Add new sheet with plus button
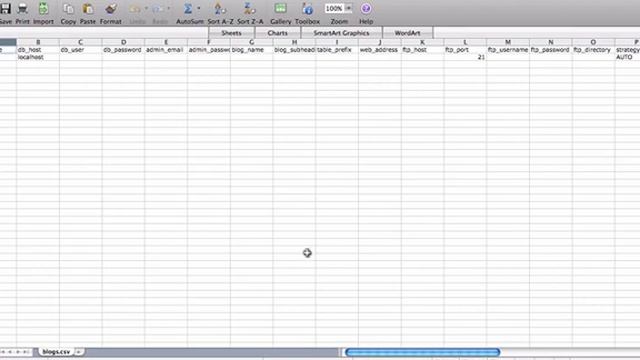The height and width of the screenshot is (360, 640). pos(79,351)
